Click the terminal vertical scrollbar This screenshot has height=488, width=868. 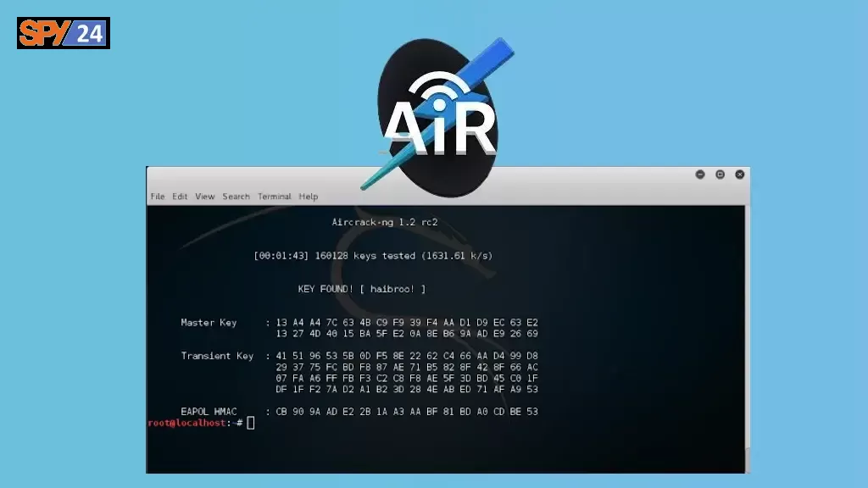(x=748, y=339)
